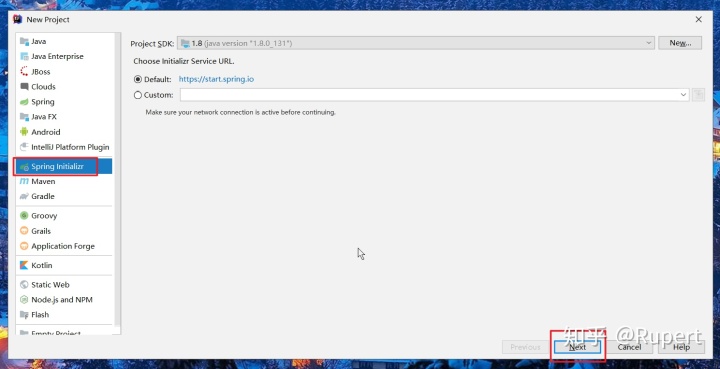Select Java FX project type
Viewport: 720px width, 369px height.
coord(64,117)
